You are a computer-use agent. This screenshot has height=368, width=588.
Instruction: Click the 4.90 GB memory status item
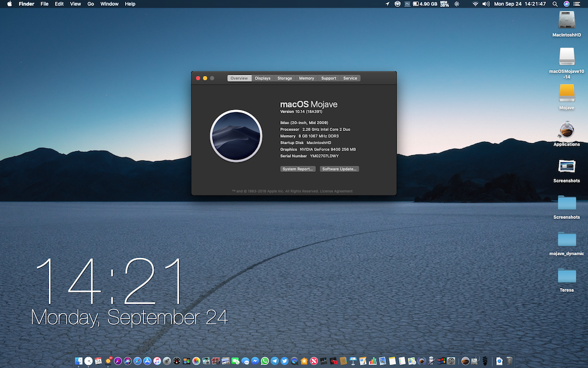tap(425, 4)
